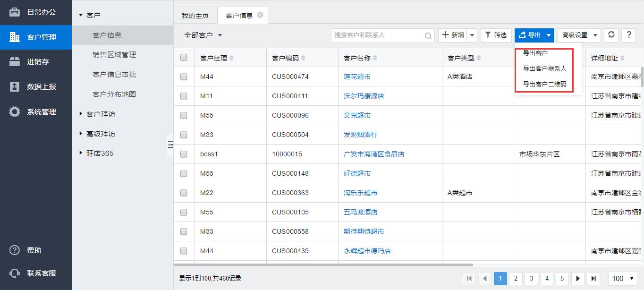Tick the select-all checkbox in the header
The width and height of the screenshot is (644, 290).
tap(184, 58)
